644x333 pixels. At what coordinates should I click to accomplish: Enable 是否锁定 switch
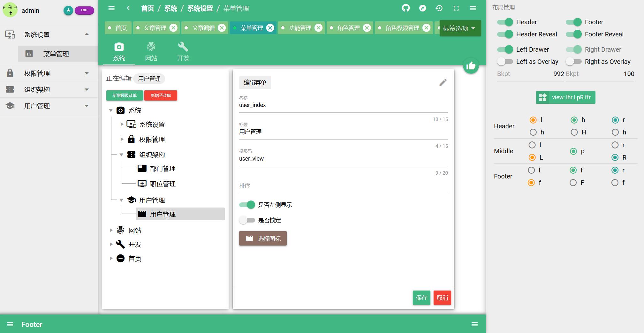coord(247,220)
